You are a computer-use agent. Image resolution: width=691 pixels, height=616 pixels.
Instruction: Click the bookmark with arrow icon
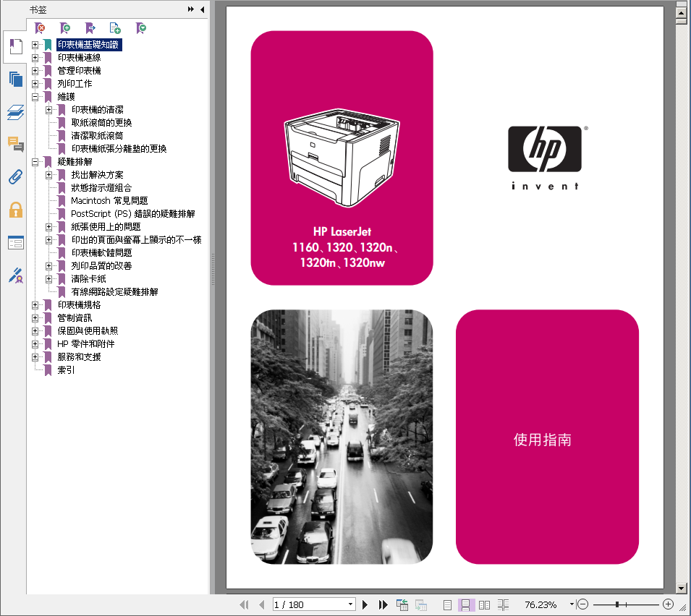click(90, 29)
